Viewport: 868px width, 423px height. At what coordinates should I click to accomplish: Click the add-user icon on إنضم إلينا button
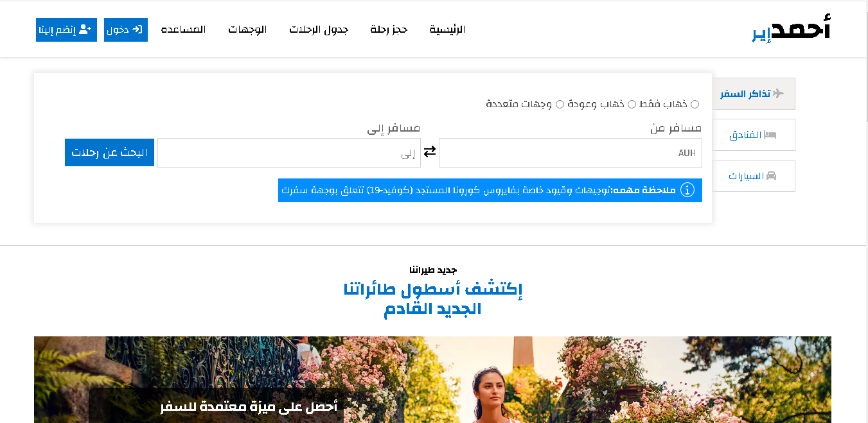click(85, 30)
